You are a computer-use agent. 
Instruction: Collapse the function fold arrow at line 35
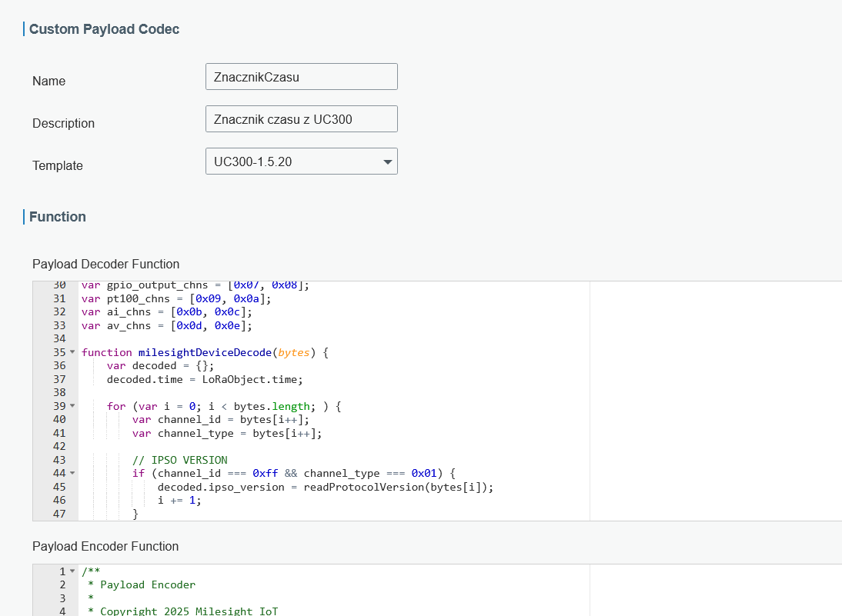(x=72, y=352)
